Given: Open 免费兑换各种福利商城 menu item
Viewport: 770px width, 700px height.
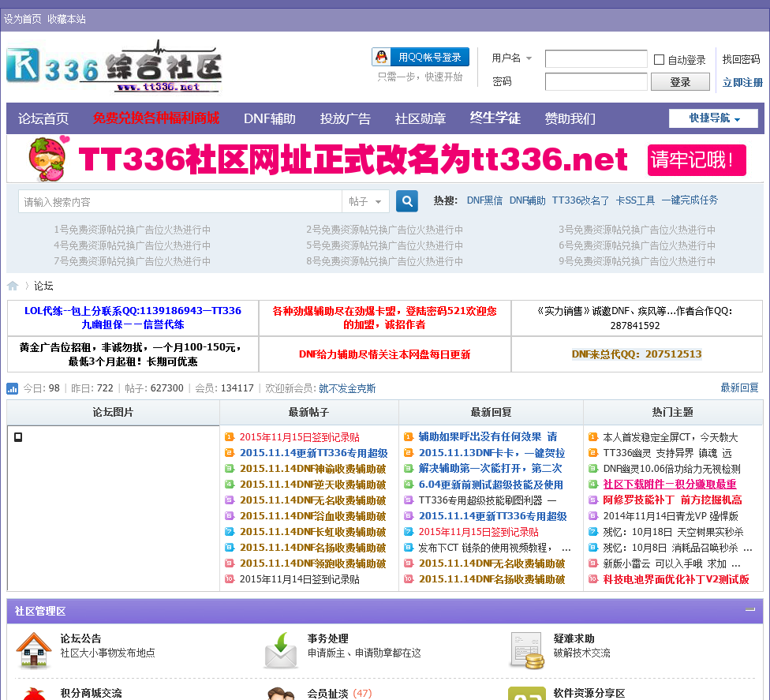Looking at the screenshot, I should coord(156,118).
